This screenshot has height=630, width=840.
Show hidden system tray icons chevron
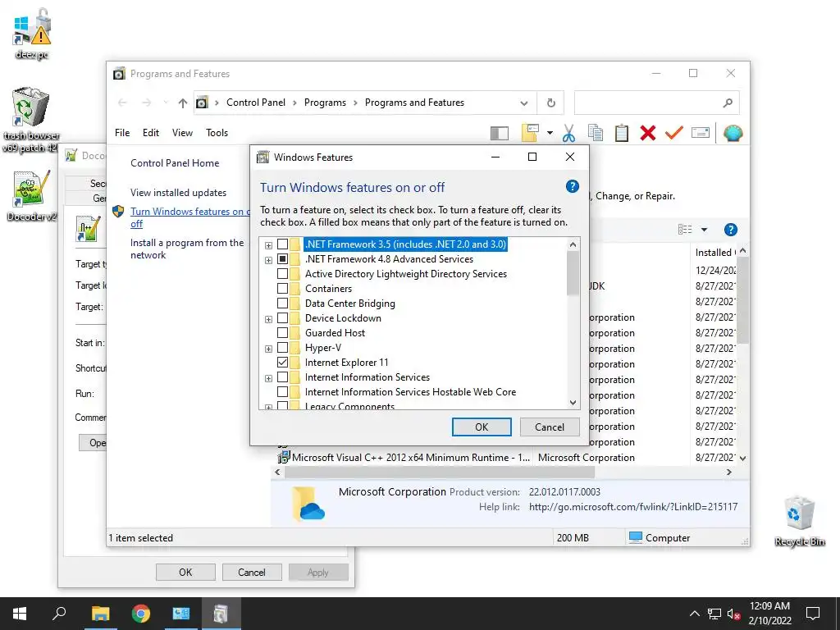694,614
